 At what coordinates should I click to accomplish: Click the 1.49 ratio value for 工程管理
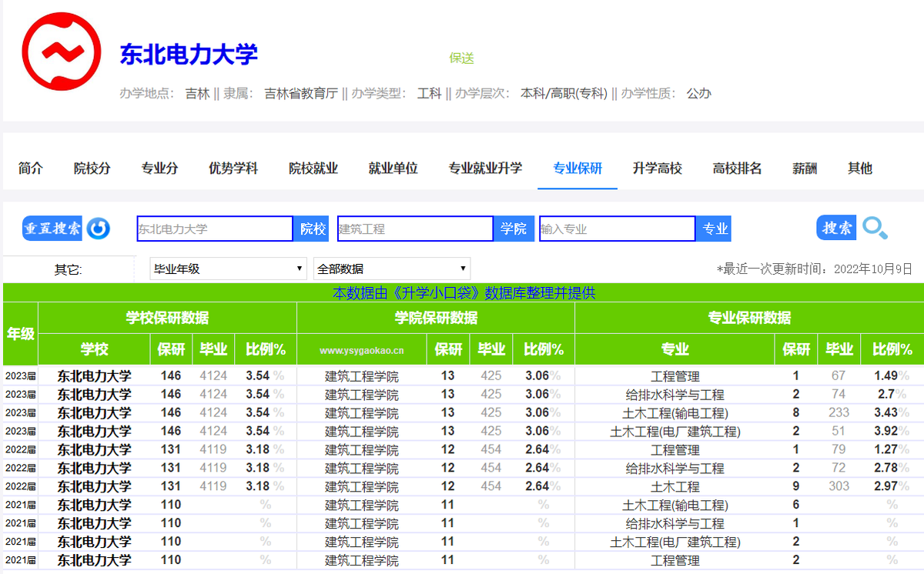pyautogui.click(x=886, y=375)
